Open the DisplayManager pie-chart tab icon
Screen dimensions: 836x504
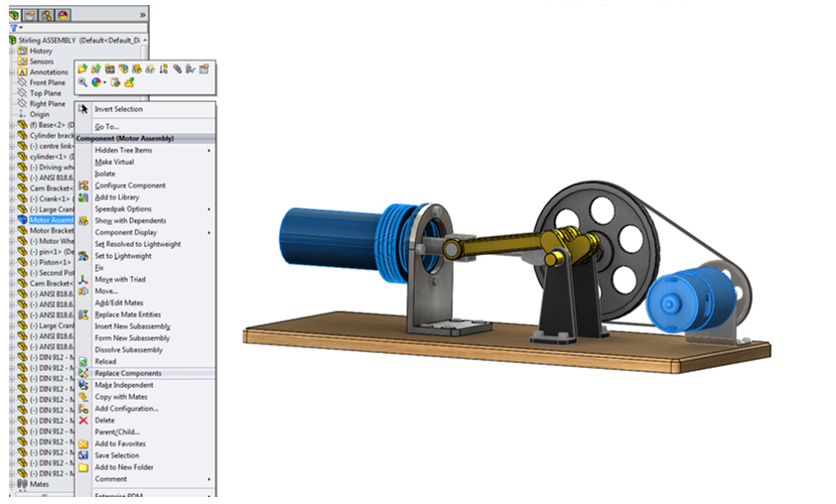[64, 15]
